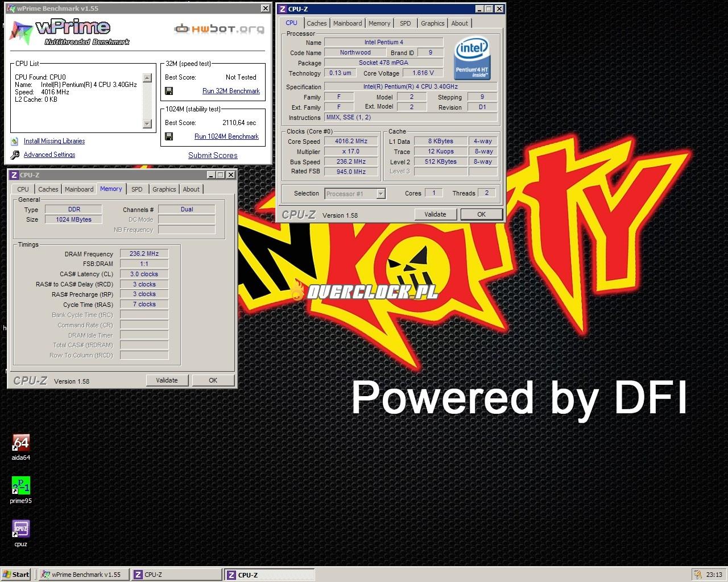Switch to the Mainboard tab in the CPU-Z CPU window
Image resolution: width=728 pixels, height=582 pixels.
348,23
